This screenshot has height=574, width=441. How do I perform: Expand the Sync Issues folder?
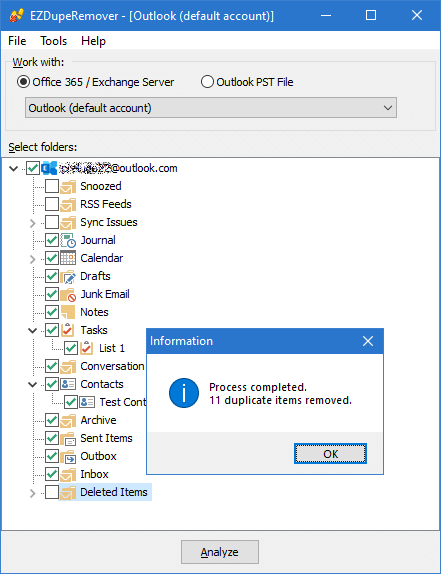coord(33,223)
